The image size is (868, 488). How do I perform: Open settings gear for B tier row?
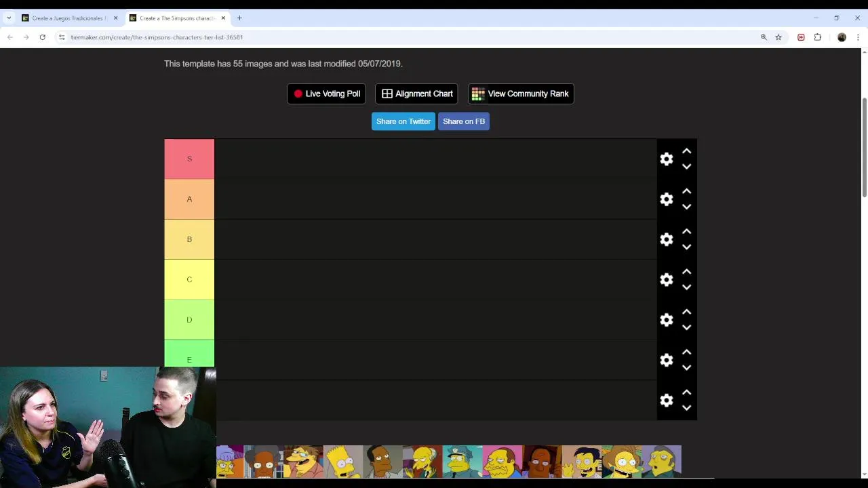coord(667,239)
